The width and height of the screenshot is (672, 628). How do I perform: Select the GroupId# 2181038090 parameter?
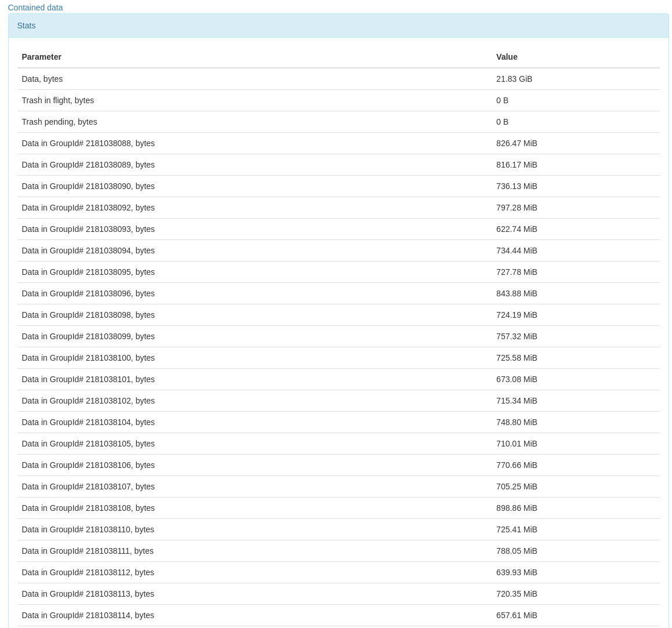(88, 186)
